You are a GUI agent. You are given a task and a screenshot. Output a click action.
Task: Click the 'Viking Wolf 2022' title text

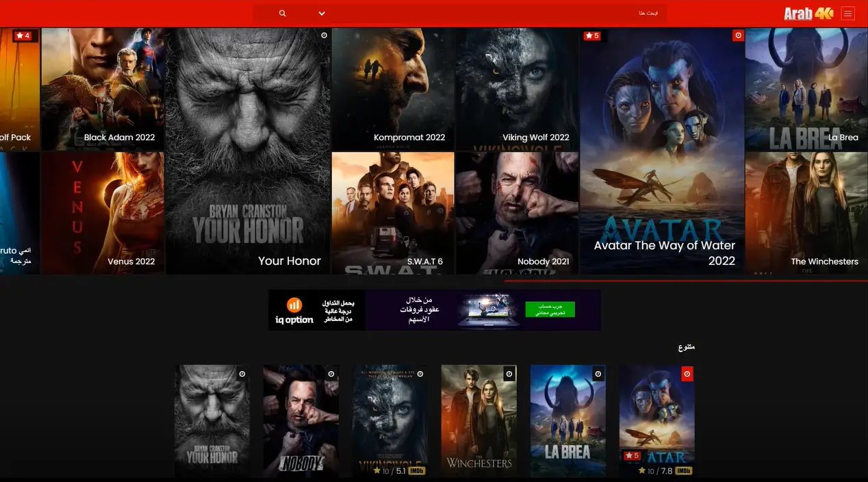click(x=536, y=138)
